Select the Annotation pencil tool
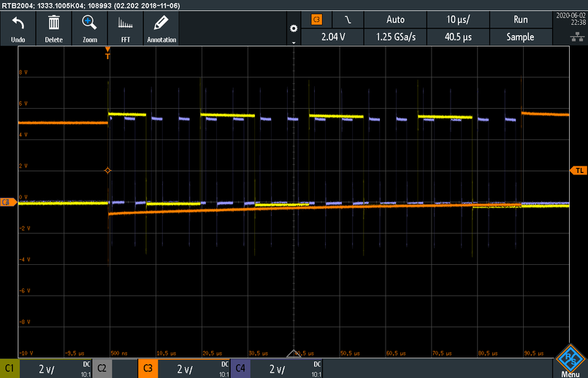This screenshot has height=378, width=588. [161, 28]
